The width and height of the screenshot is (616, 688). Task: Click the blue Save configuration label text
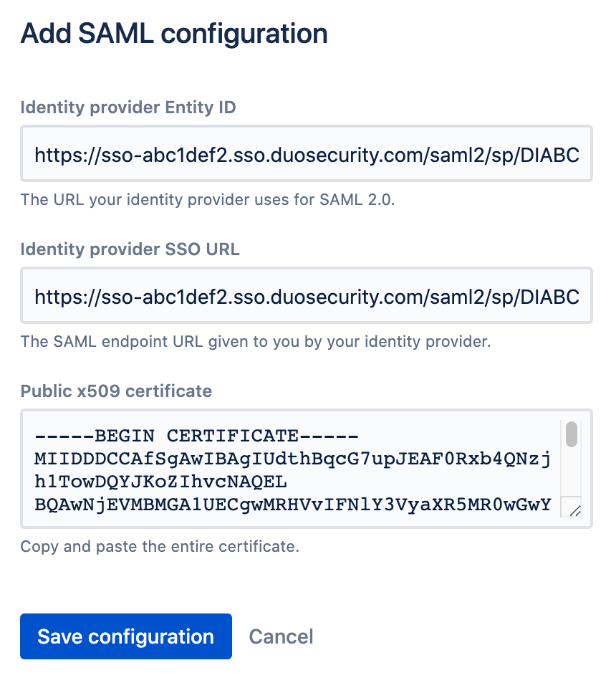click(125, 636)
